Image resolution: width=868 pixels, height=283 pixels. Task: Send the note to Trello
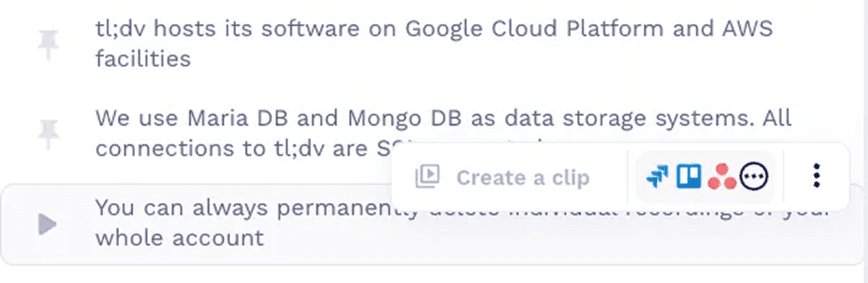click(689, 176)
